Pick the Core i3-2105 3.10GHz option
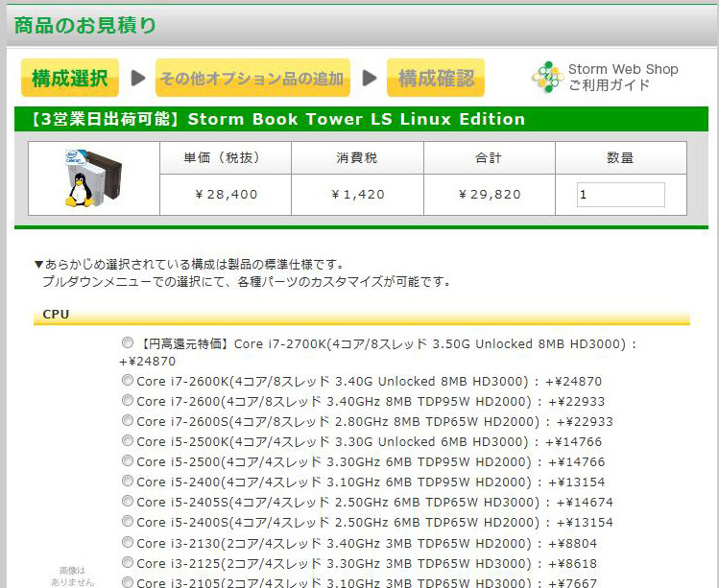This screenshot has width=719, height=588. tap(127, 582)
